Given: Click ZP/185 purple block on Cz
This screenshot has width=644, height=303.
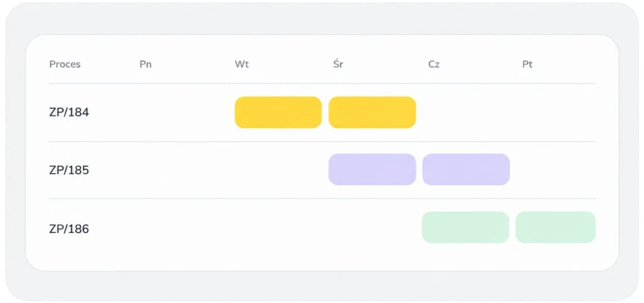Looking at the screenshot, I should 466,169.
